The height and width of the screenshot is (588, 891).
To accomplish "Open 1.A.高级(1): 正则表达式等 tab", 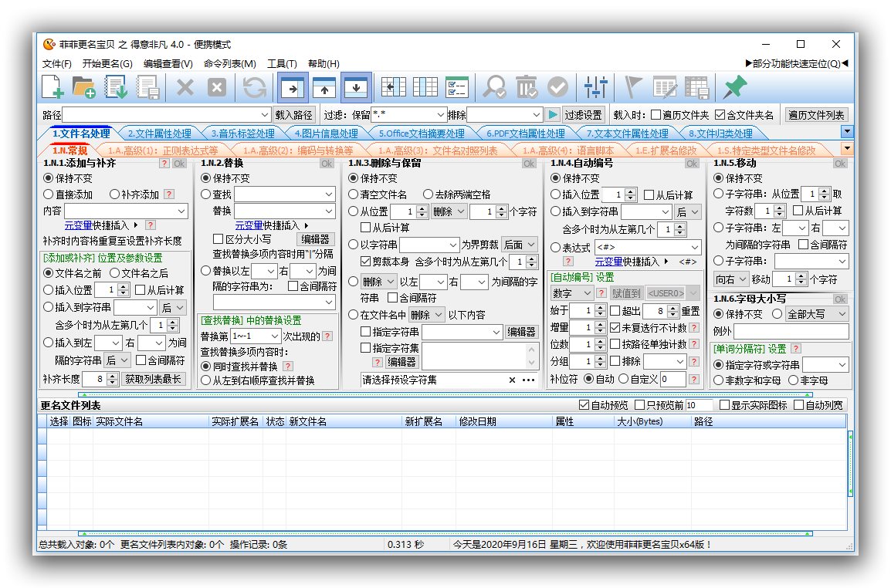I will [x=163, y=150].
